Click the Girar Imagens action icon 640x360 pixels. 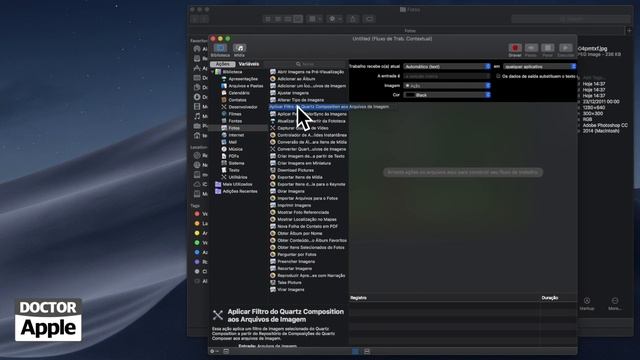(x=273, y=191)
